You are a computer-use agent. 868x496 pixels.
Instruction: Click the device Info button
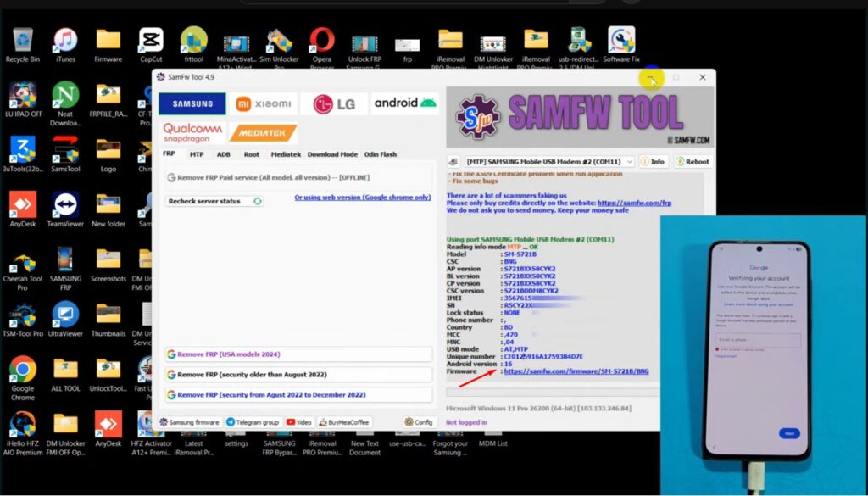click(653, 161)
